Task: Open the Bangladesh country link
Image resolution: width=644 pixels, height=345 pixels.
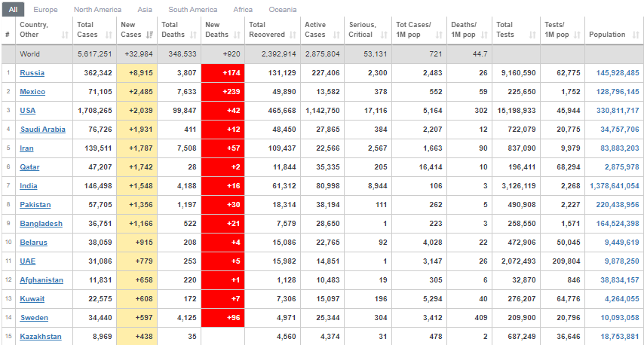Action: click(41, 224)
